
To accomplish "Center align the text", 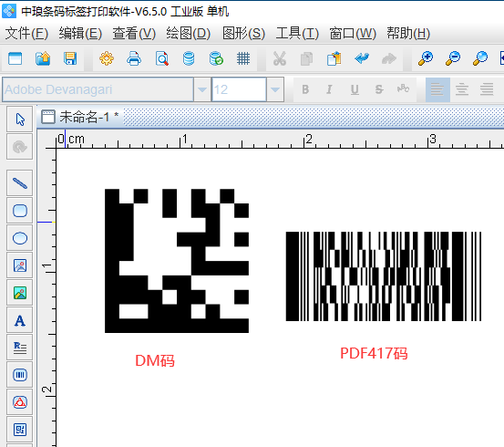I will coord(462,89).
